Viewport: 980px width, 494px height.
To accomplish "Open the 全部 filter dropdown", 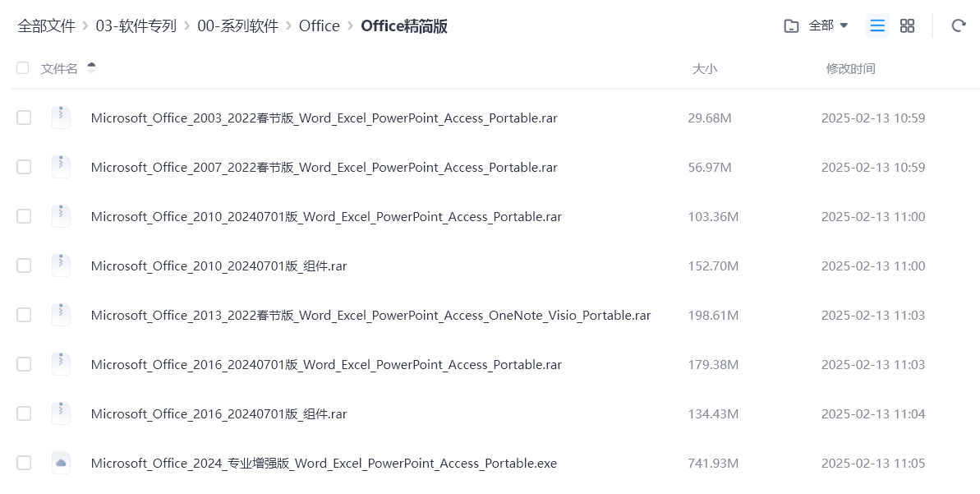I will [828, 25].
